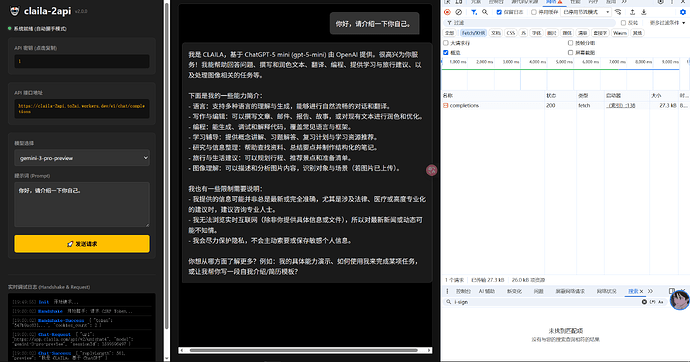The image size is (690, 362).
Task: Enable the screenshots checkbox
Action: coord(570,53)
